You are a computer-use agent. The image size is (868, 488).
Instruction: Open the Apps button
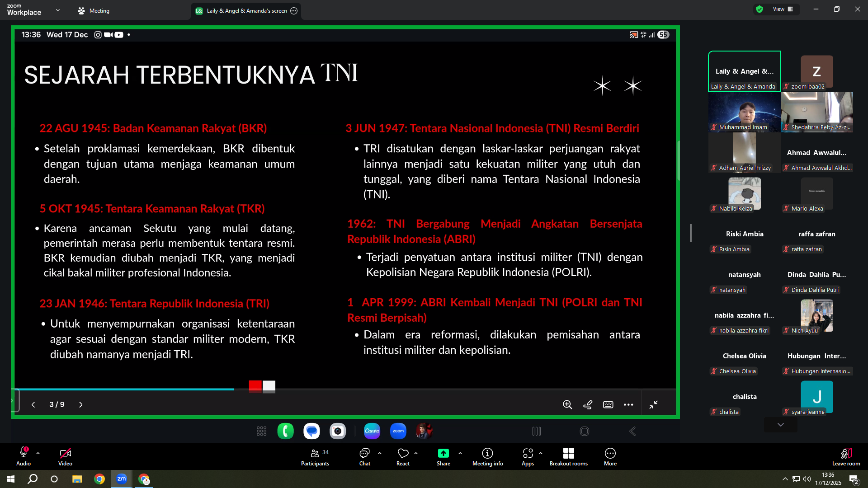528,456
